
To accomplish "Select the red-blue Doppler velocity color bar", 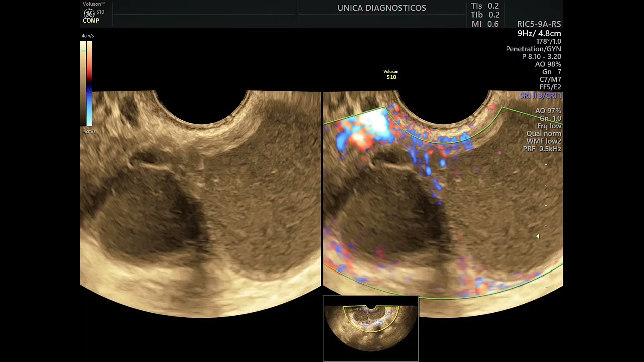I will click(89, 83).
